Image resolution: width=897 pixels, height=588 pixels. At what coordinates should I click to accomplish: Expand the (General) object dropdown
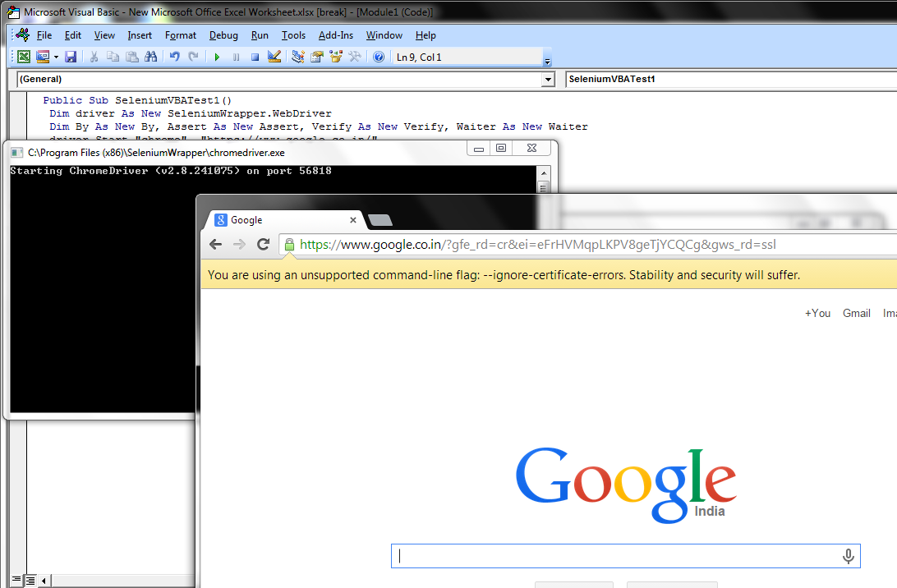[548, 80]
